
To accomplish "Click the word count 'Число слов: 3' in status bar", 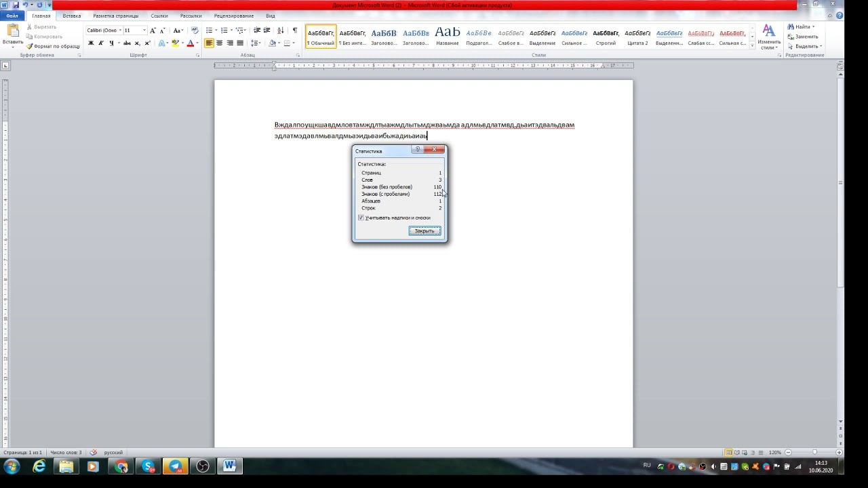I will pyautogui.click(x=66, y=452).
